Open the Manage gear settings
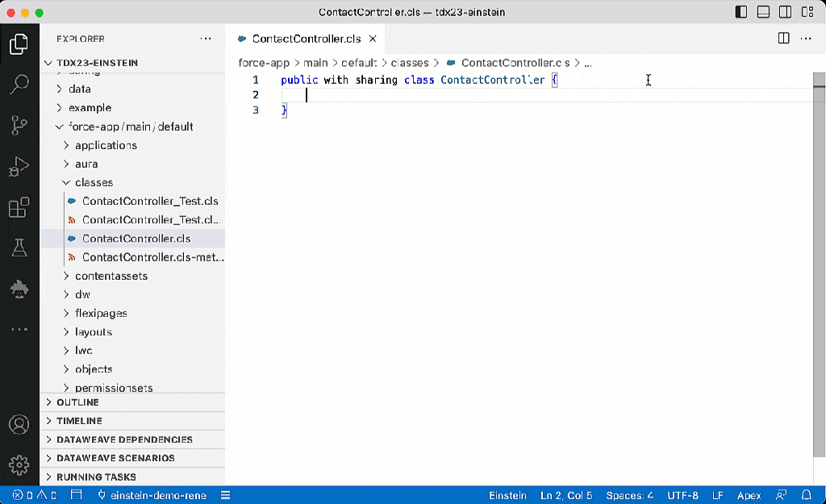 (x=19, y=464)
